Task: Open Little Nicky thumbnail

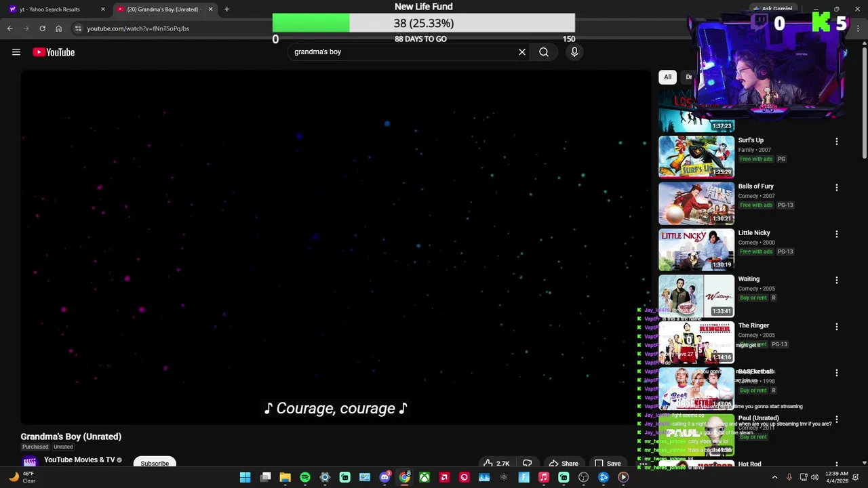Action: (696, 249)
